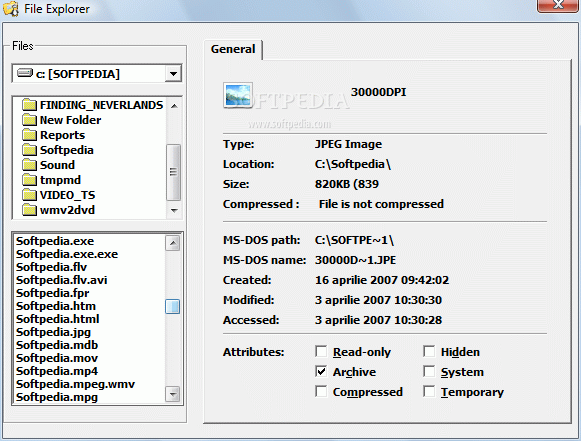Open the c: [SOFTPEDIA] drive dropdown

pos(173,73)
